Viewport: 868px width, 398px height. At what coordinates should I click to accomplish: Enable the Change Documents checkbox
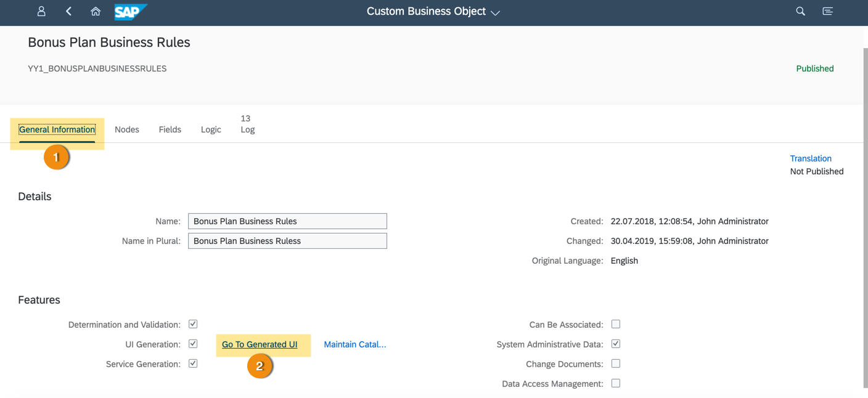[616, 363]
